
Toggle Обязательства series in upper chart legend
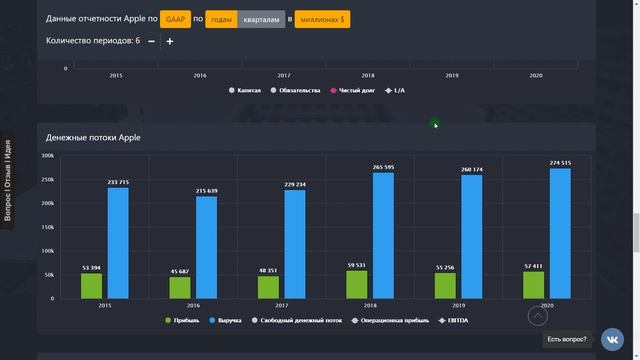pos(296,90)
